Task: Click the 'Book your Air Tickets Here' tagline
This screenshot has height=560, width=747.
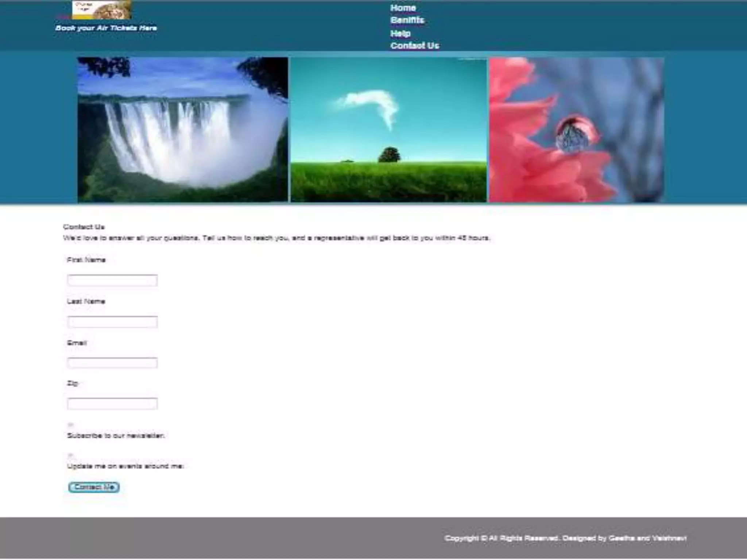Action: tap(106, 28)
